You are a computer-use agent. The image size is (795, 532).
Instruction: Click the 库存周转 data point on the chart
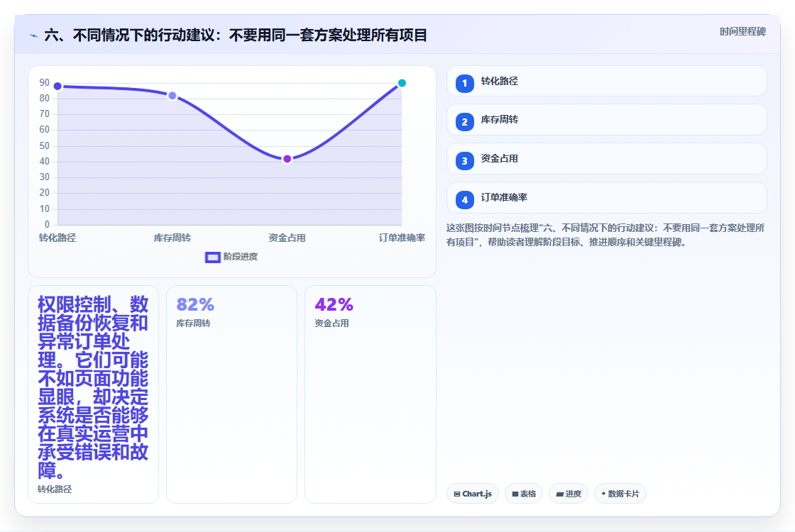tap(172, 96)
